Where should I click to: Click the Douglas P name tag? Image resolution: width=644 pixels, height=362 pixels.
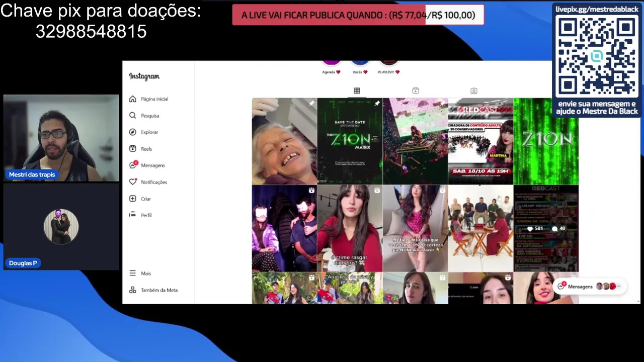pyautogui.click(x=23, y=263)
